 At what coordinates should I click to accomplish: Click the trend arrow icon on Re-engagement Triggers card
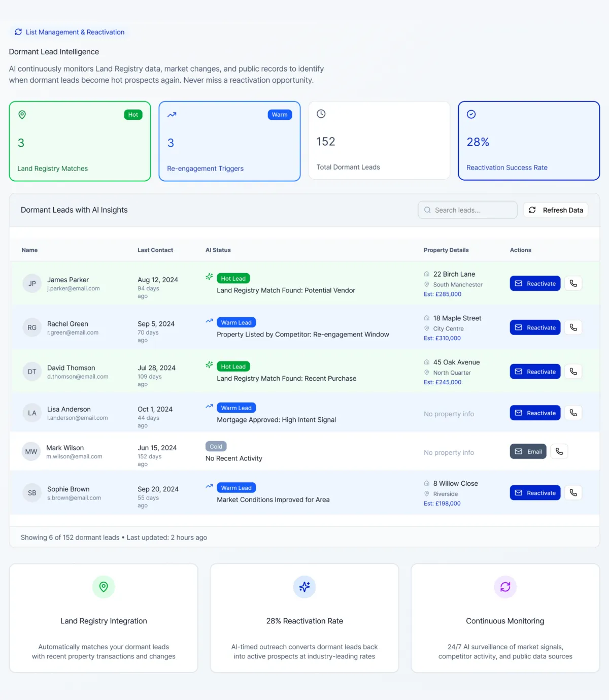[172, 115]
